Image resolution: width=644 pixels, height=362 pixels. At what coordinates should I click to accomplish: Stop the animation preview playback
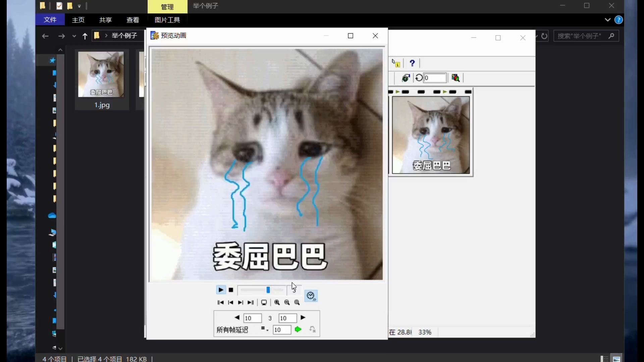point(231,290)
